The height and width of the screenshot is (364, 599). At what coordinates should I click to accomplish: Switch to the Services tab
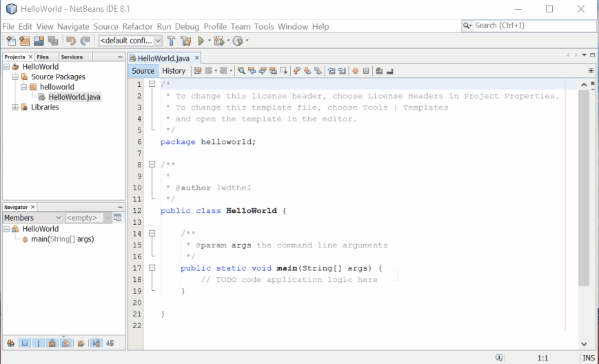tap(72, 57)
